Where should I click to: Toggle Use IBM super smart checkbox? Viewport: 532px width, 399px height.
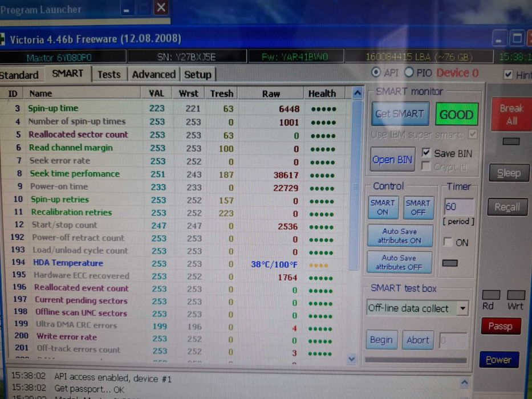pos(472,135)
